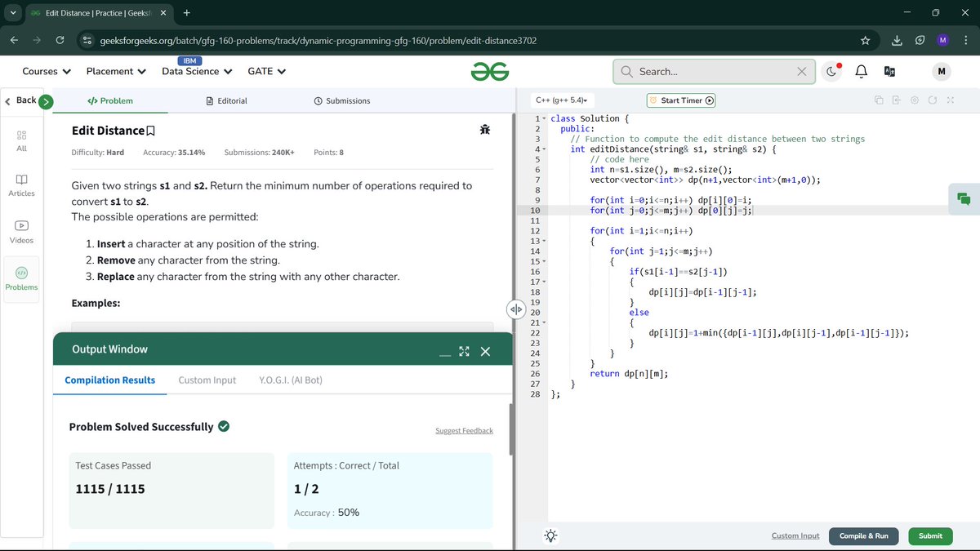Expand editor to fullscreen icon
This screenshot has width=980, height=551.
click(951, 100)
